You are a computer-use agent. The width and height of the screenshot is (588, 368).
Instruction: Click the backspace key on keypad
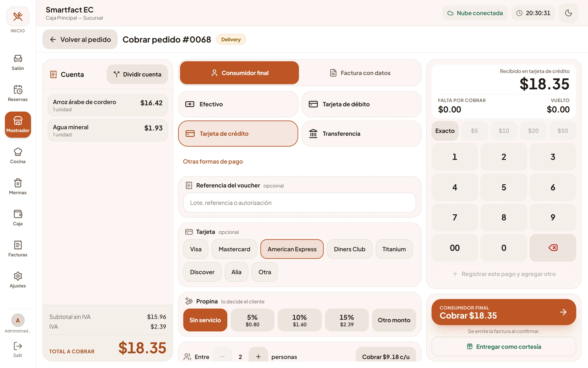click(x=553, y=248)
